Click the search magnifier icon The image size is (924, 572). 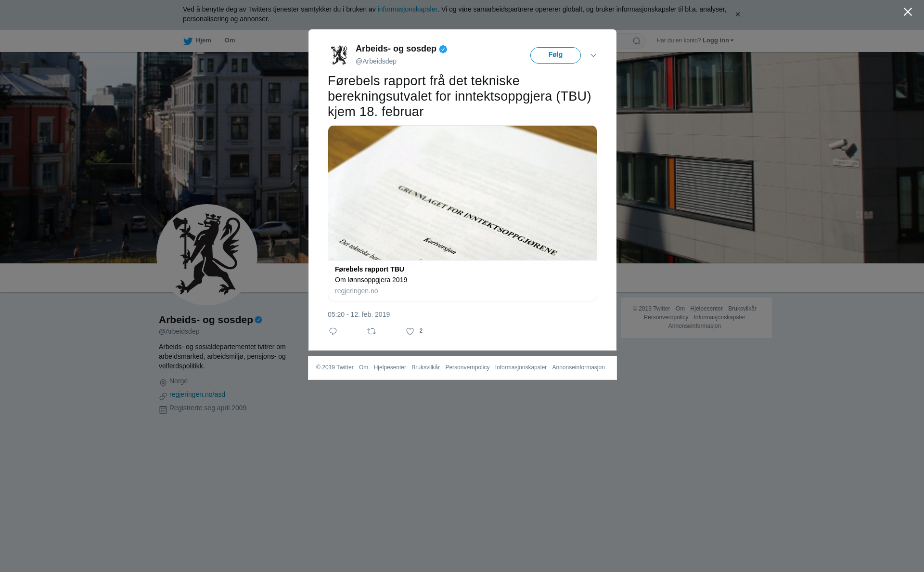637,41
